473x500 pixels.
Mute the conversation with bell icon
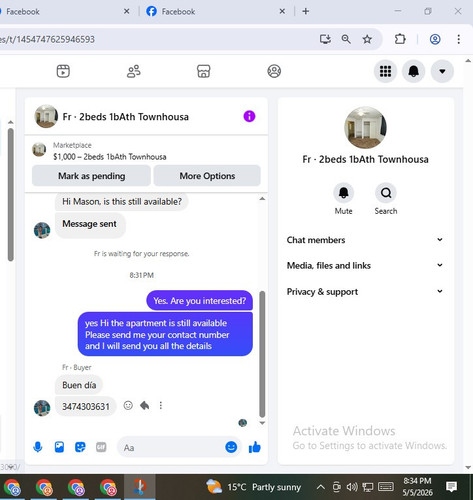tap(343, 193)
